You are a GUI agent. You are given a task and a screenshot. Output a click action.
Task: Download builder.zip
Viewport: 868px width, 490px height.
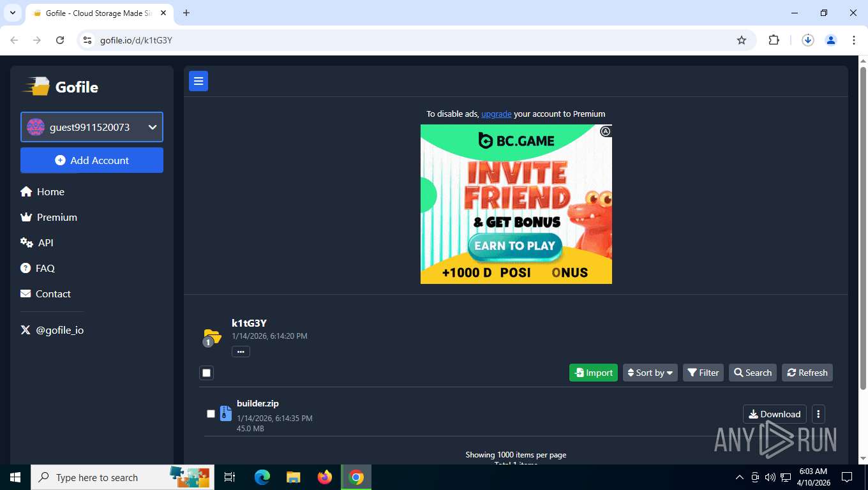coord(775,414)
